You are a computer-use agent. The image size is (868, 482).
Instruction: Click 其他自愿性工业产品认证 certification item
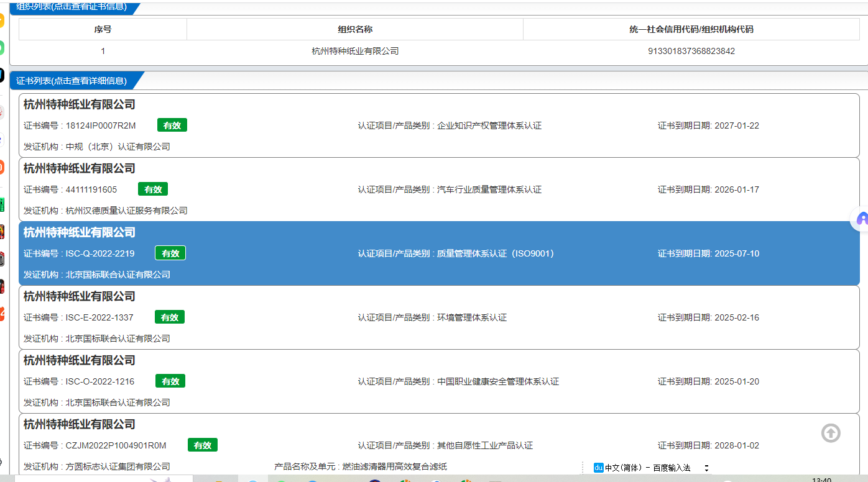coord(485,445)
